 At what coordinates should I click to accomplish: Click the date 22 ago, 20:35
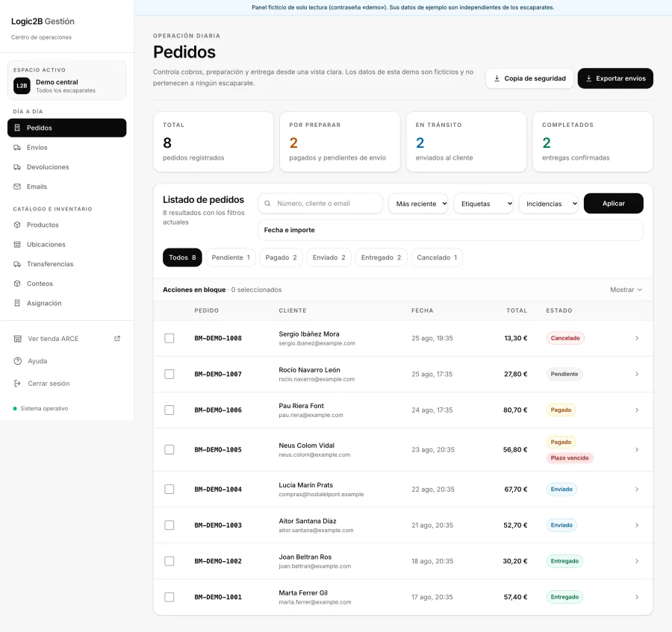[433, 489]
